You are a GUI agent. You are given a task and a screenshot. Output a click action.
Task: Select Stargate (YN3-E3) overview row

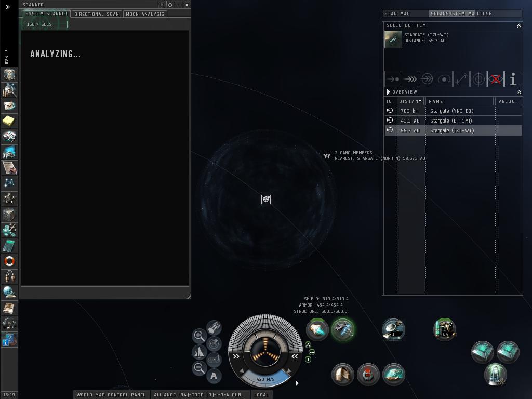point(453,111)
